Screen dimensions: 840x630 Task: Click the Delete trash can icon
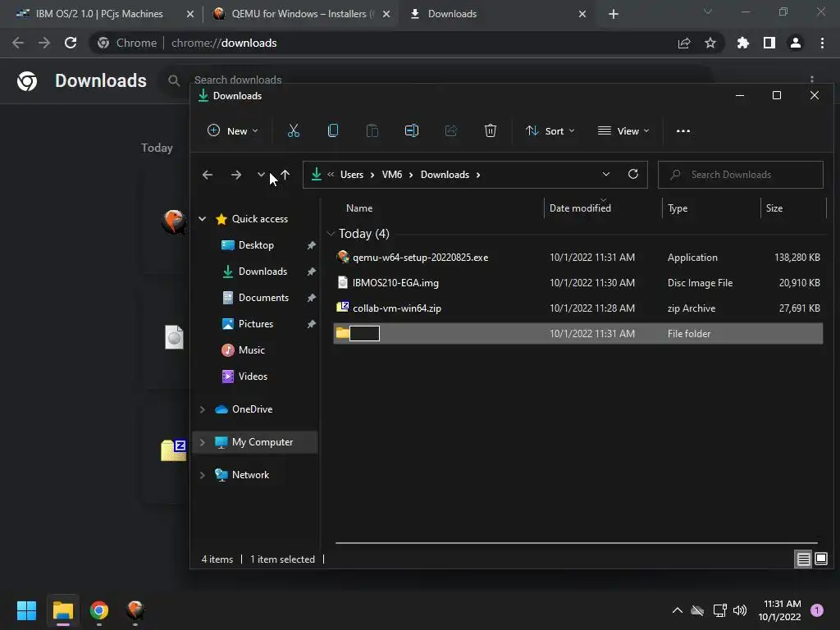(x=491, y=130)
